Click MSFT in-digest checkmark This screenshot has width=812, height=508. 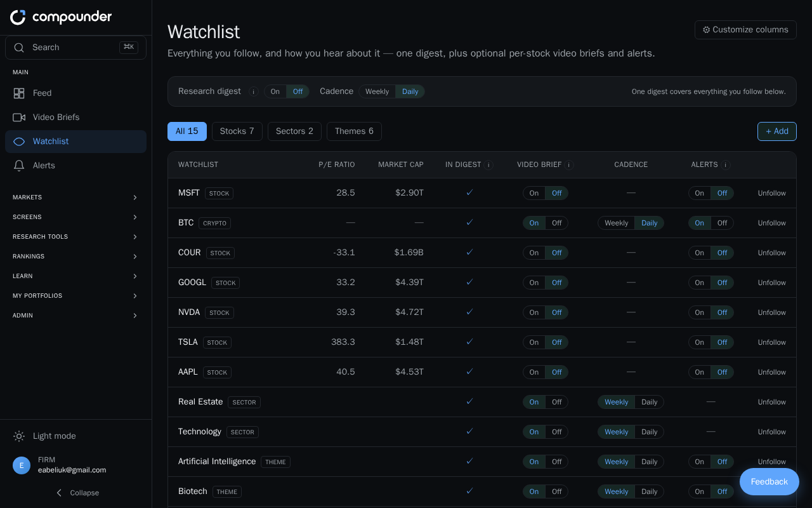coord(469,192)
